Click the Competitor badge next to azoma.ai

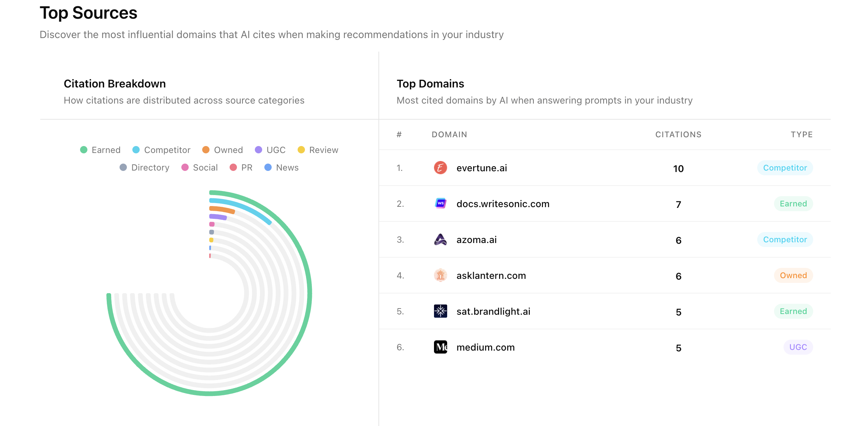click(x=785, y=239)
